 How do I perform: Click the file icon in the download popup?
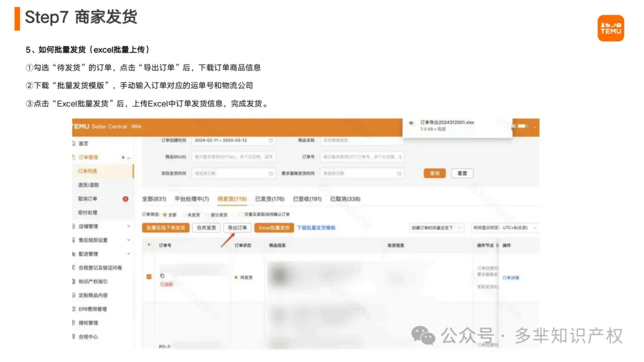point(411,123)
